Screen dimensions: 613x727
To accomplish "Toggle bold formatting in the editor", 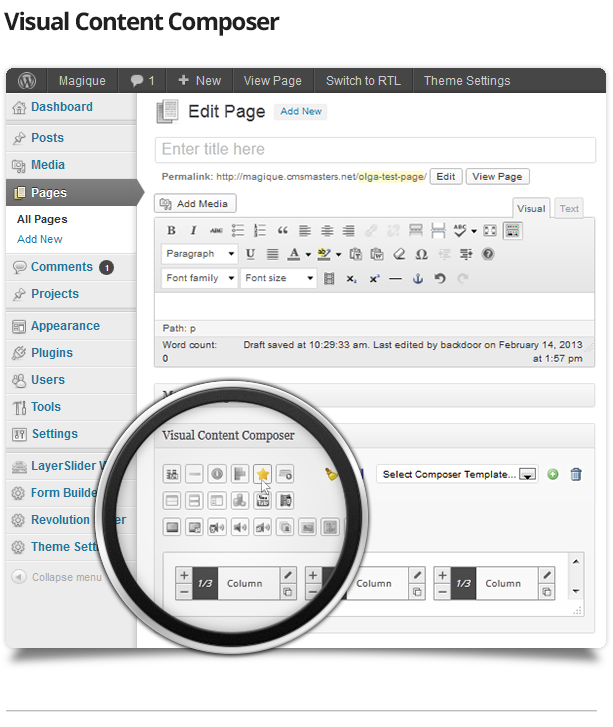I will [x=171, y=230].
